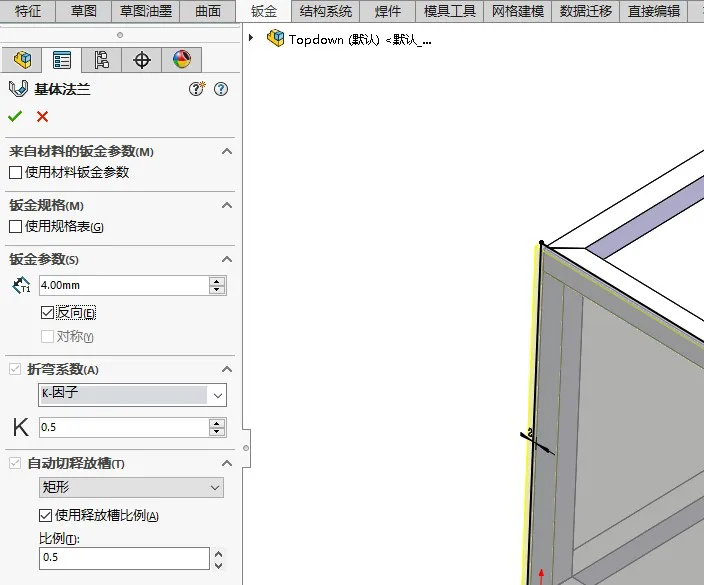Enable 使用规格表 checkbox

(x=15, y=226)
